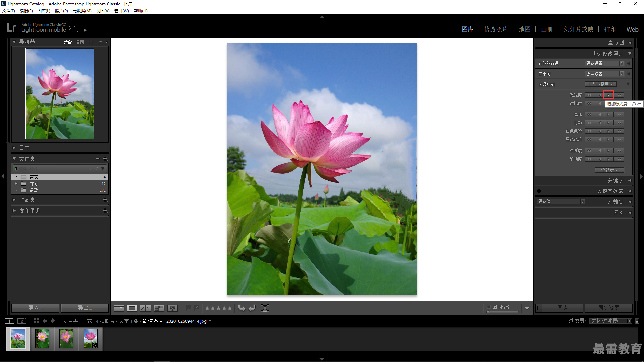
Task: Toggle the filter lock switch
Action: click(x=637, y=321)
